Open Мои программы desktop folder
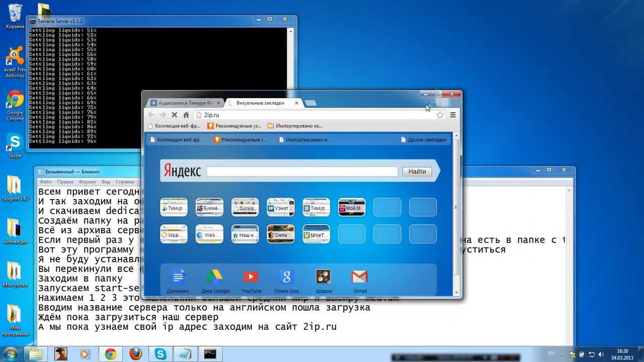644x362 pixels. tap(15, 321)
